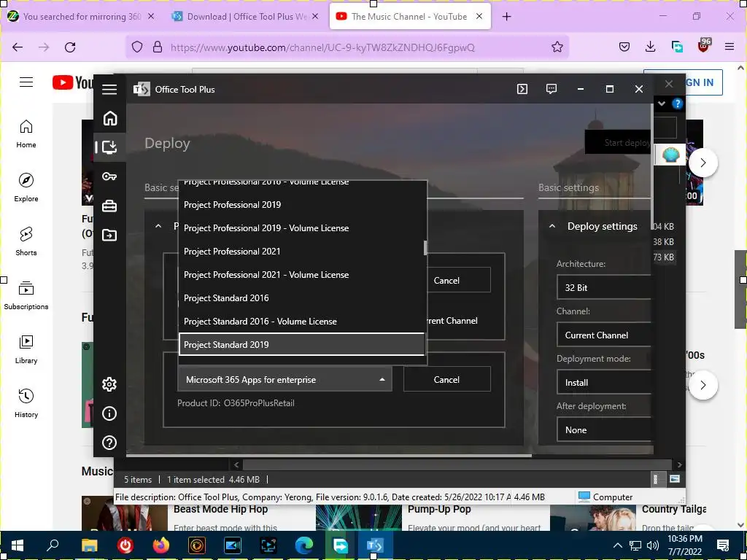Screen dimensions: 747x560
Task: Open YouTube History in the sidebar
Action: click(26, 402)
